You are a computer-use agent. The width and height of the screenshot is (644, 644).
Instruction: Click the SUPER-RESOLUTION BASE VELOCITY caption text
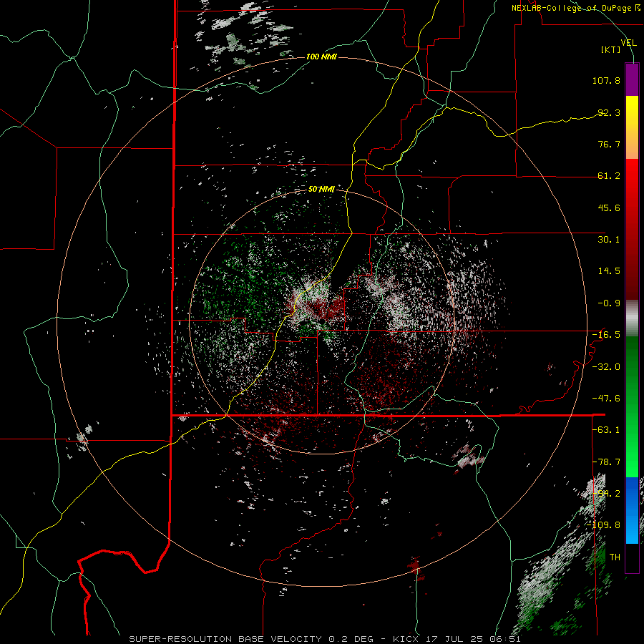click(x=225, y=639)
